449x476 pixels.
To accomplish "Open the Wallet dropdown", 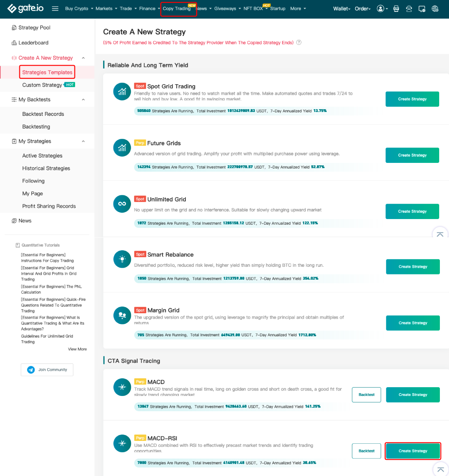I will coord(341,8).
